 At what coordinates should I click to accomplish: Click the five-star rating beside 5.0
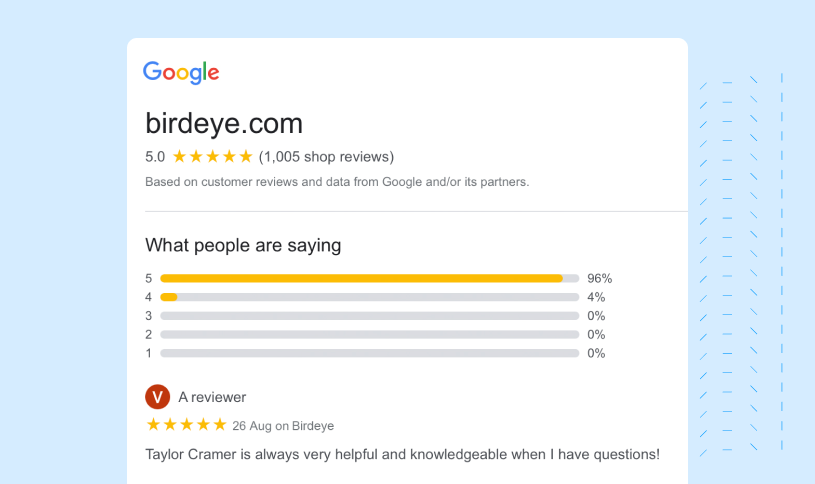(213, 156)
